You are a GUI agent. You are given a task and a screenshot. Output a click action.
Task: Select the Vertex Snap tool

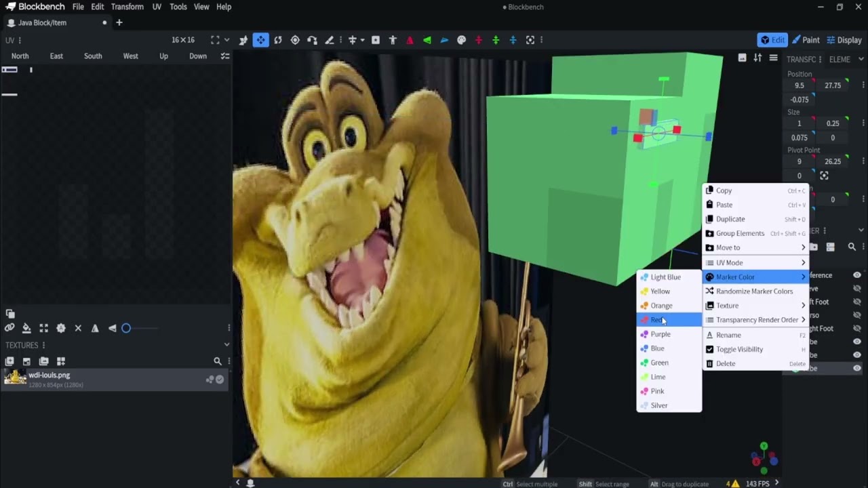click(x=312, y=40)
